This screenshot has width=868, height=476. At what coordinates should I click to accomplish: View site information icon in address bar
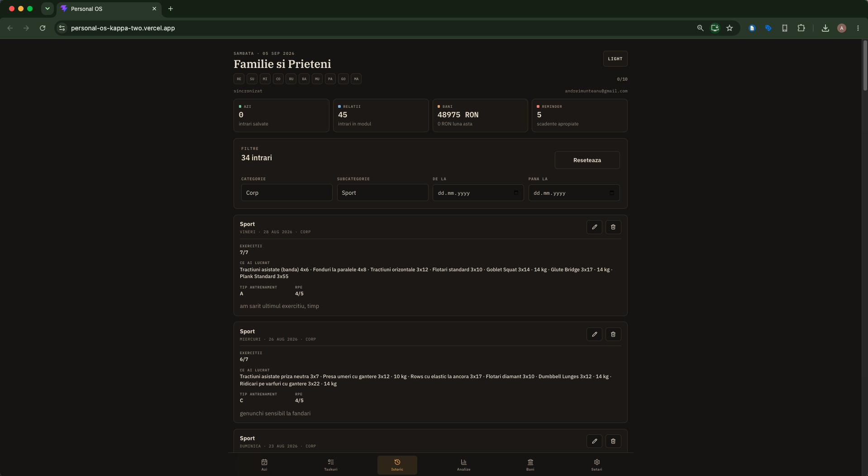pyautogui.click(x=62, y=28)
